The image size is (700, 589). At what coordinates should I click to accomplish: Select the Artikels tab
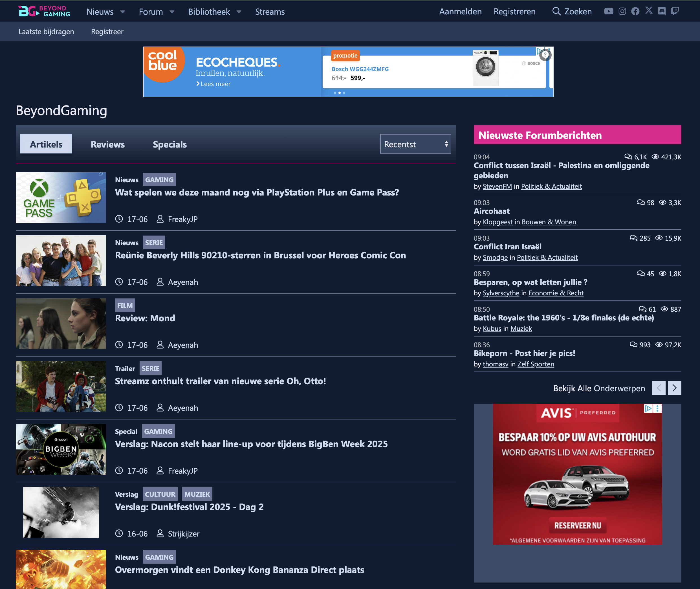[x=46, y=144]
